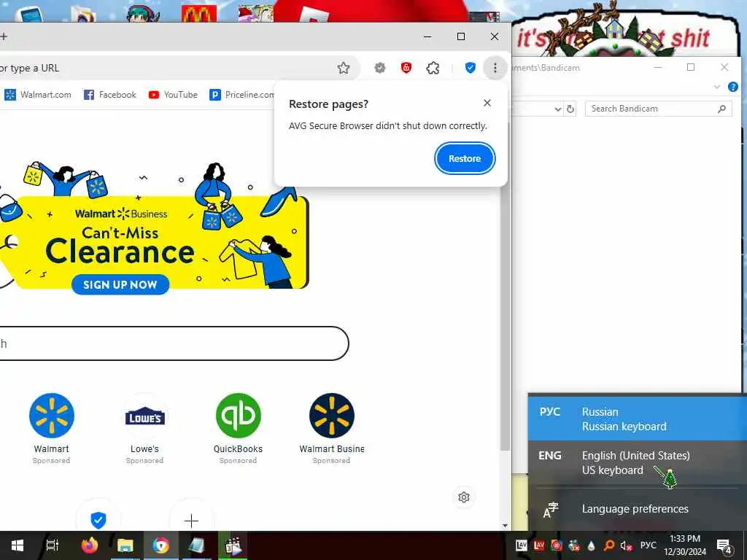
Task: Select English (United States) US keyboard
Action: point(637,462)
